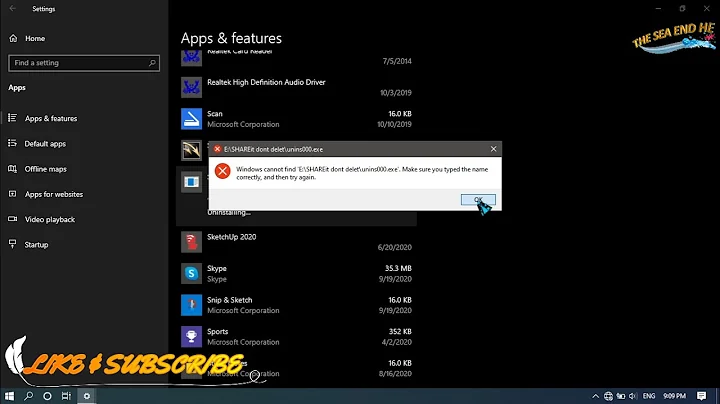Click the Startup sidebar icon
The width and height of the screenshot is (720, 404).
click(12, 244)
